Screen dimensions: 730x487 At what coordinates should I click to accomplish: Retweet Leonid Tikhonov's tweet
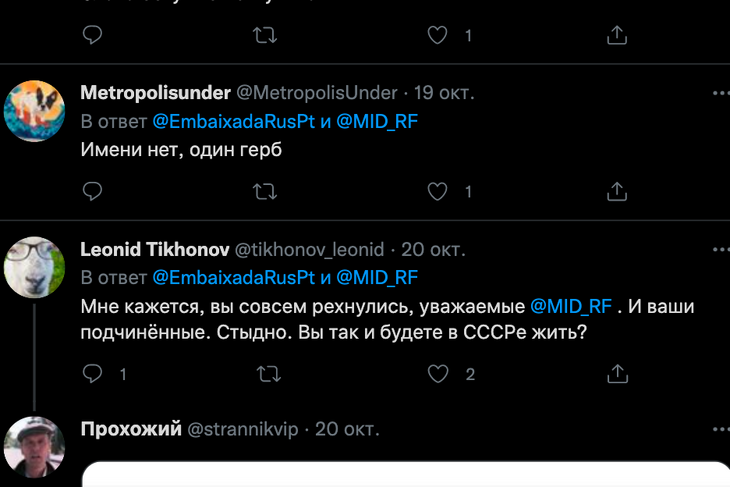tap(265, 374)
